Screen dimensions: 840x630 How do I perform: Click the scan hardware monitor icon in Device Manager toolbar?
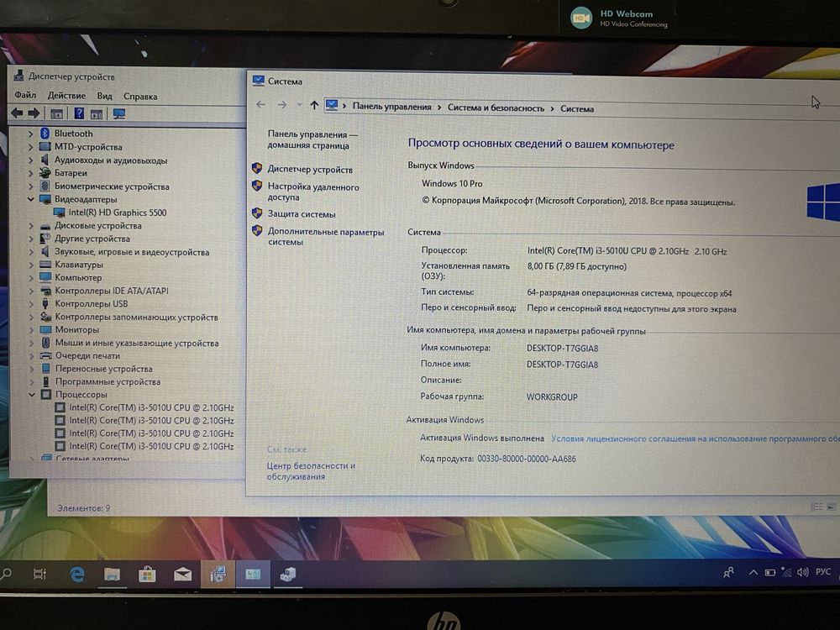(x=118, y=113)
